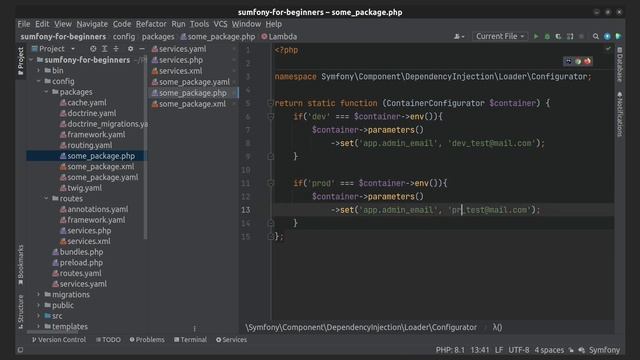Click the Lambda breadcrumb in the navigation bar

tap(279, 36)
